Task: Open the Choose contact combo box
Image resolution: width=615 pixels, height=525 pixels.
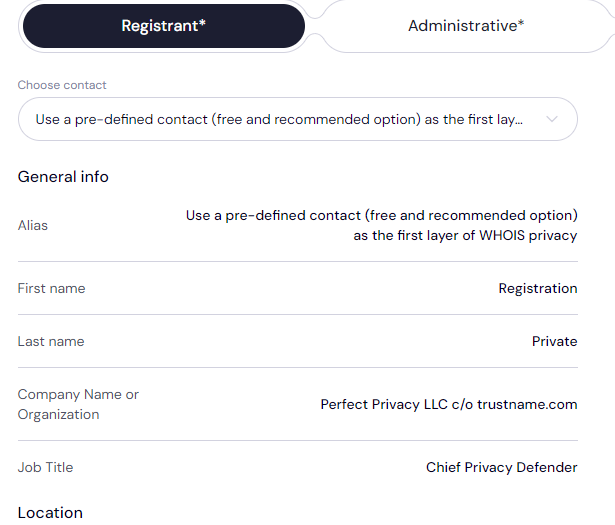Action: pyautogui.click(x=297, y=119)
